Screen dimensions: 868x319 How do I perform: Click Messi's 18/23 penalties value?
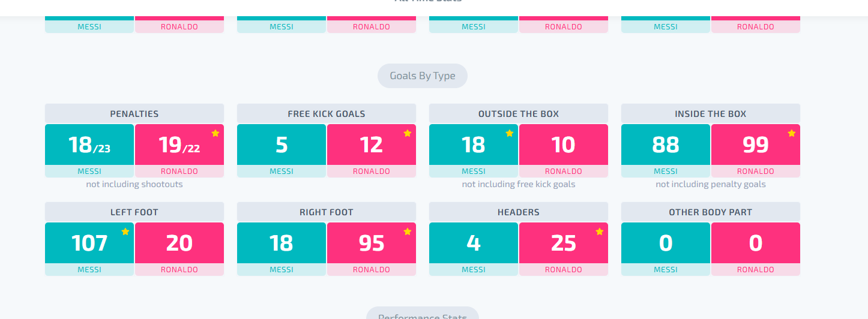click(89, 145)
